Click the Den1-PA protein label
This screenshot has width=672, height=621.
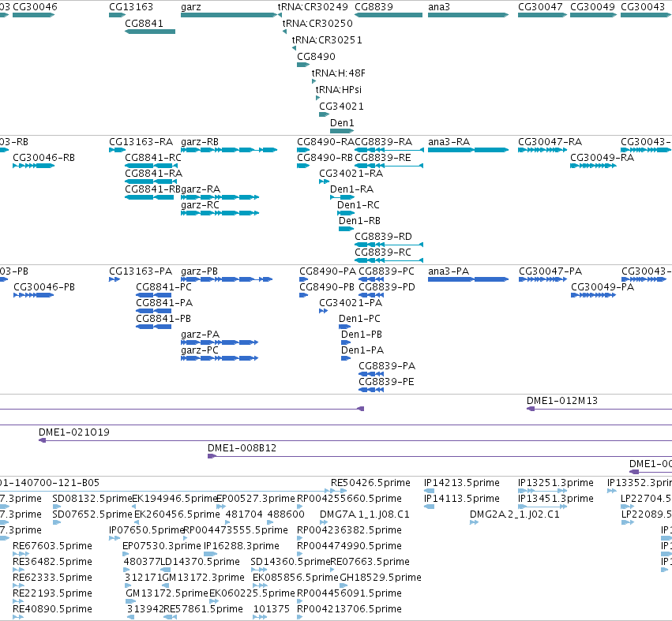pos(362,350)
